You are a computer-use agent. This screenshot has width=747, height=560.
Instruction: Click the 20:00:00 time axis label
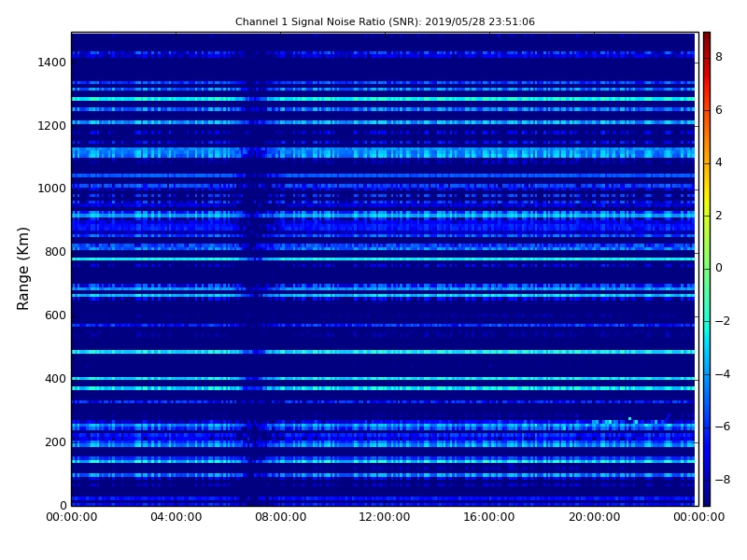594,517
